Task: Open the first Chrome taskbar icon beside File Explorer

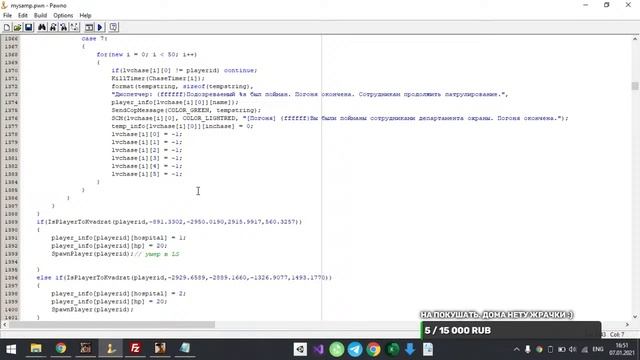Action: (61, 349)
